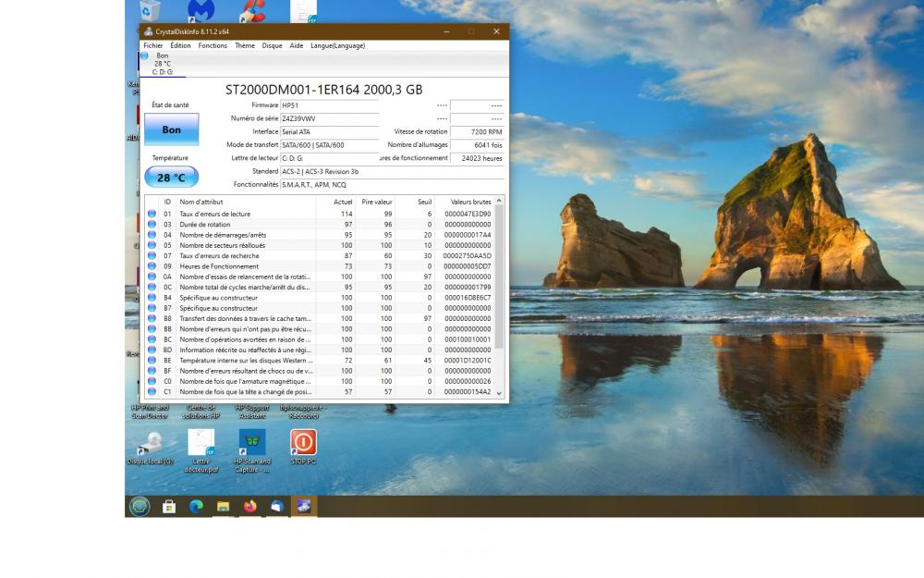Select 'Heures de Fonctionnement' attribute name

coord(219,266)
